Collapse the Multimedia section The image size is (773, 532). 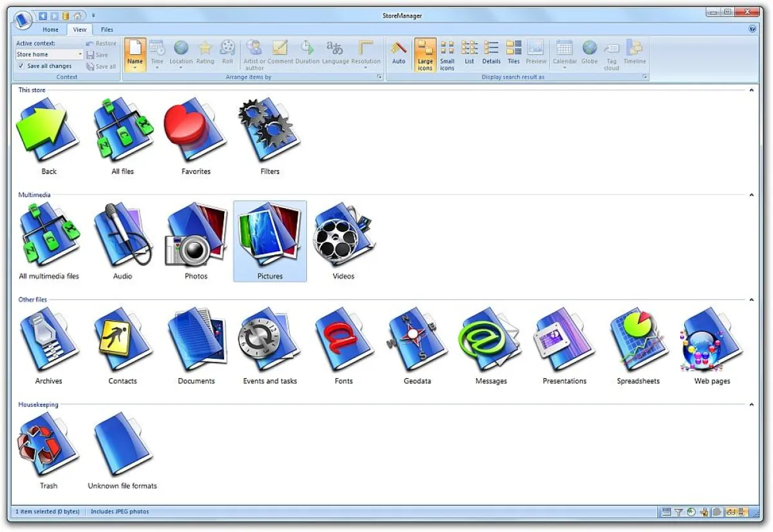(751, 195)
